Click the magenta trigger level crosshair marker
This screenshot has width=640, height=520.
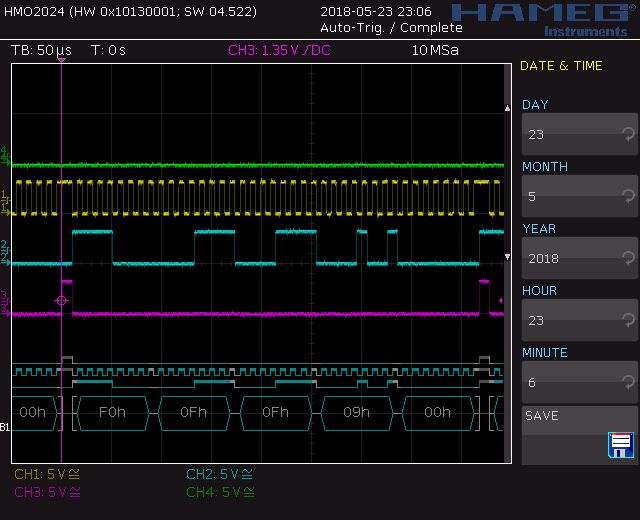62,299
